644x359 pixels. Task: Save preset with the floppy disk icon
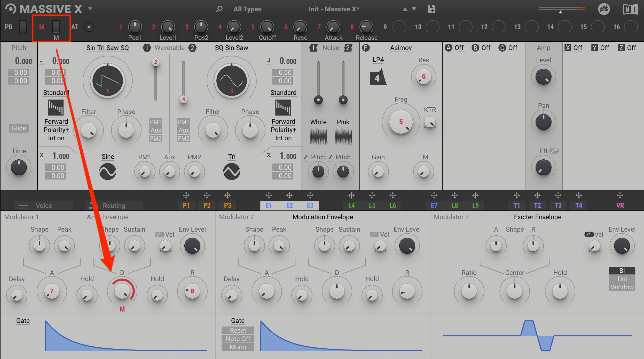point(431,9)
